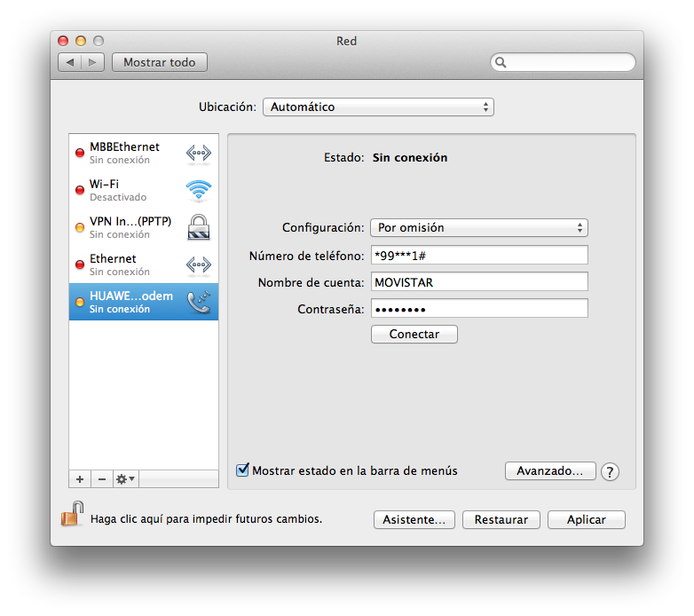This screenshot has height=616, width=694.
Task: Select VPN In...(PPTP) service
Action: click(144, 227)
